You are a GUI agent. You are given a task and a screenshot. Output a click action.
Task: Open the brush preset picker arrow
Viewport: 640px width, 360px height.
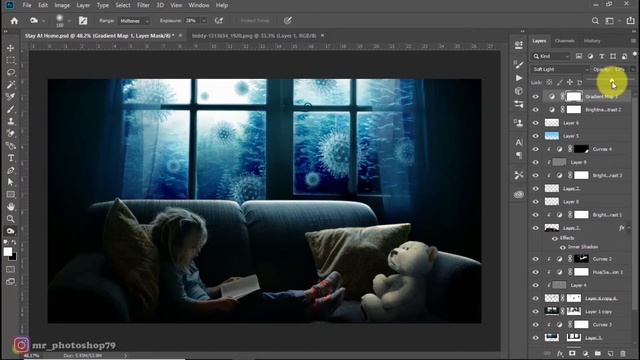[x=69, y=21]
